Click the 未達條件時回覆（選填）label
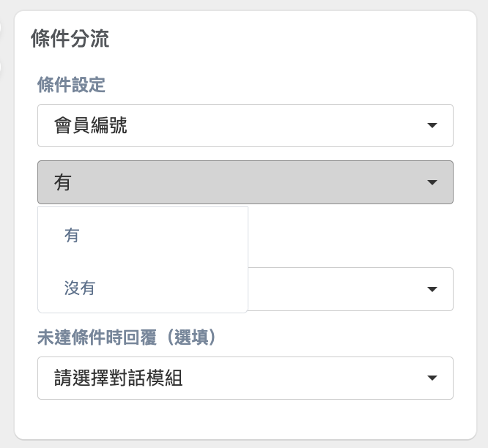Image resolution: width=488 pixels, height=448 pixels. 127,337
